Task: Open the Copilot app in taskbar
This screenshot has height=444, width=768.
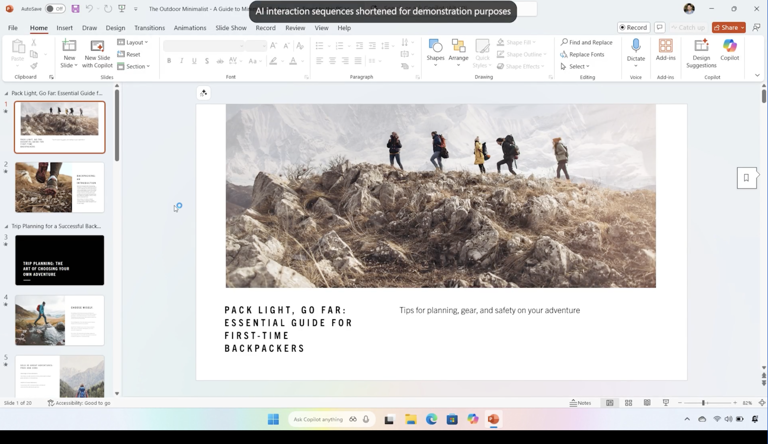Action: tap(473, 419)
